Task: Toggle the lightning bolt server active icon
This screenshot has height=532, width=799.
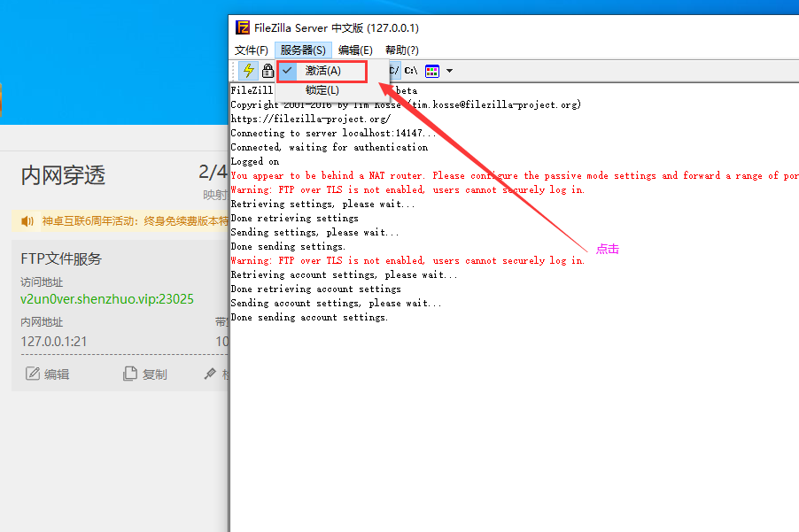Action: [x=249, y=71]
